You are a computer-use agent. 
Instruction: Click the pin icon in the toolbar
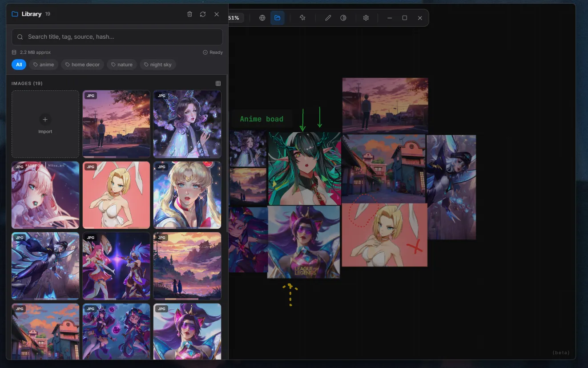302,18
